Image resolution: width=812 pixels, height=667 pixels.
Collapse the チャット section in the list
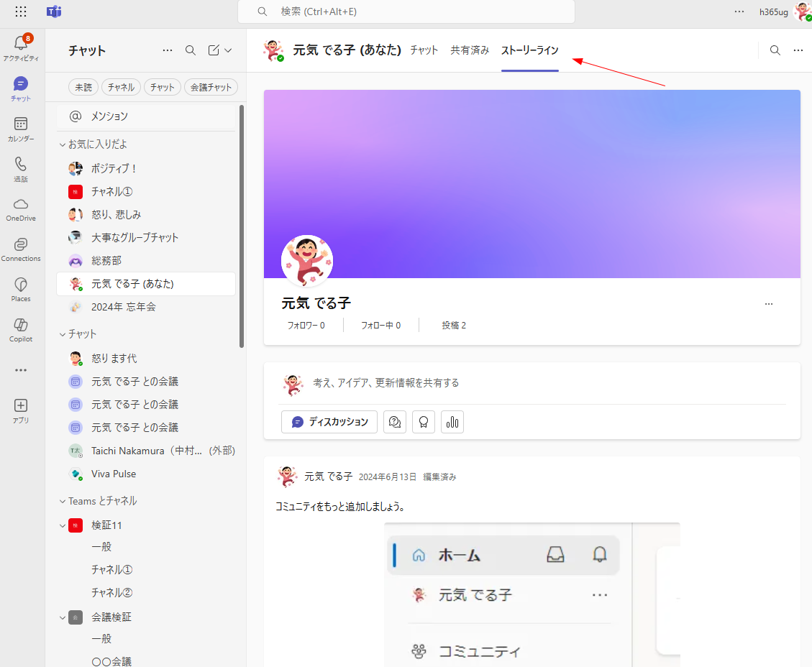pyautogui.click(x=63, y=334)
